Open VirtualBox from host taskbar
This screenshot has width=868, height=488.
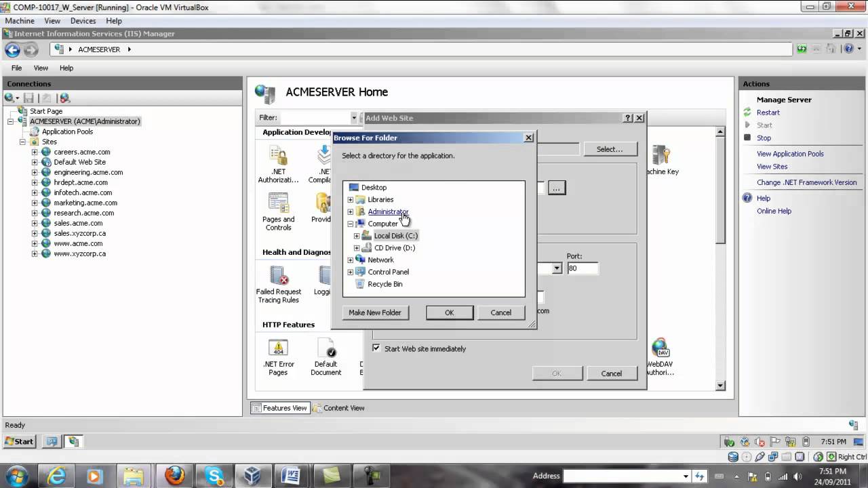coord(252,476)
